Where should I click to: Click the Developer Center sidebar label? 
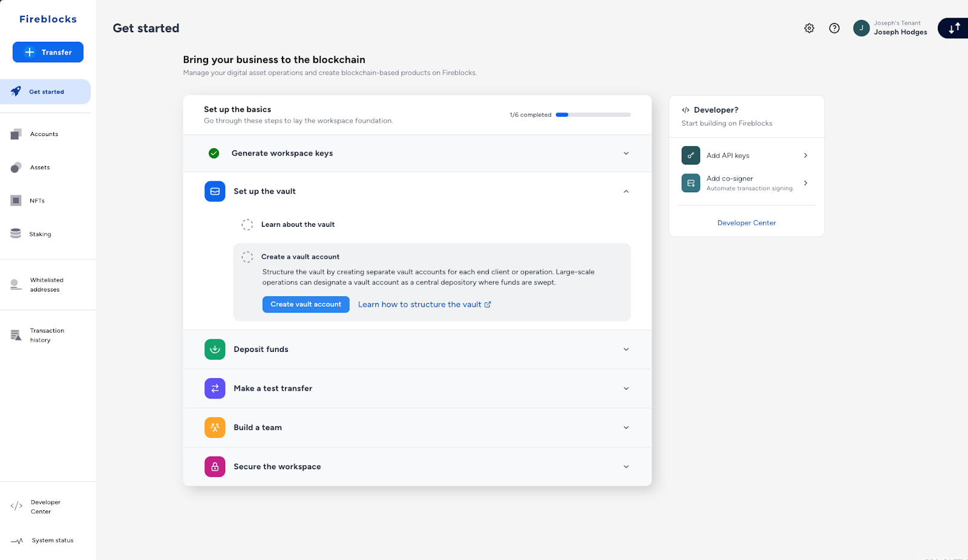(45, 507)
